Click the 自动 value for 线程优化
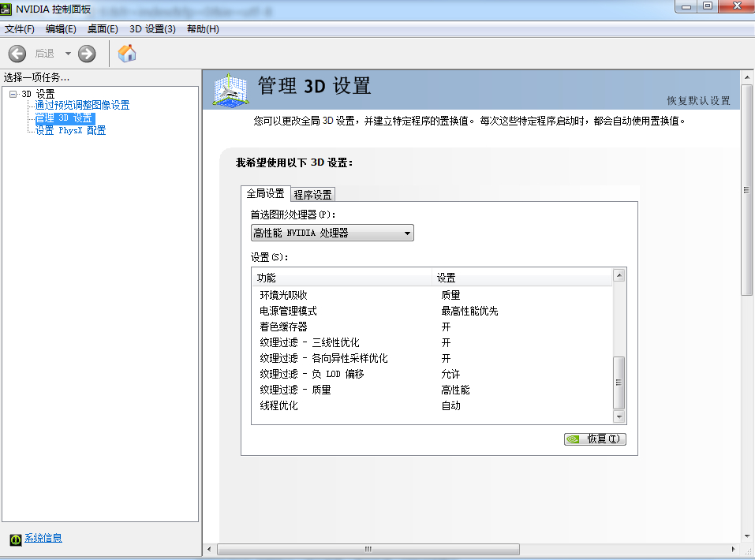 pyautogui.click(x=450, y=406)
